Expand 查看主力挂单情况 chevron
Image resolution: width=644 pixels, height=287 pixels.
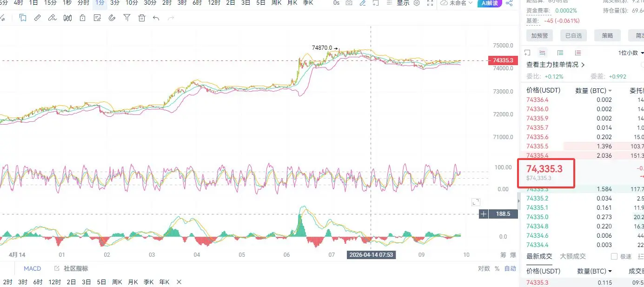tap(583, 65)
